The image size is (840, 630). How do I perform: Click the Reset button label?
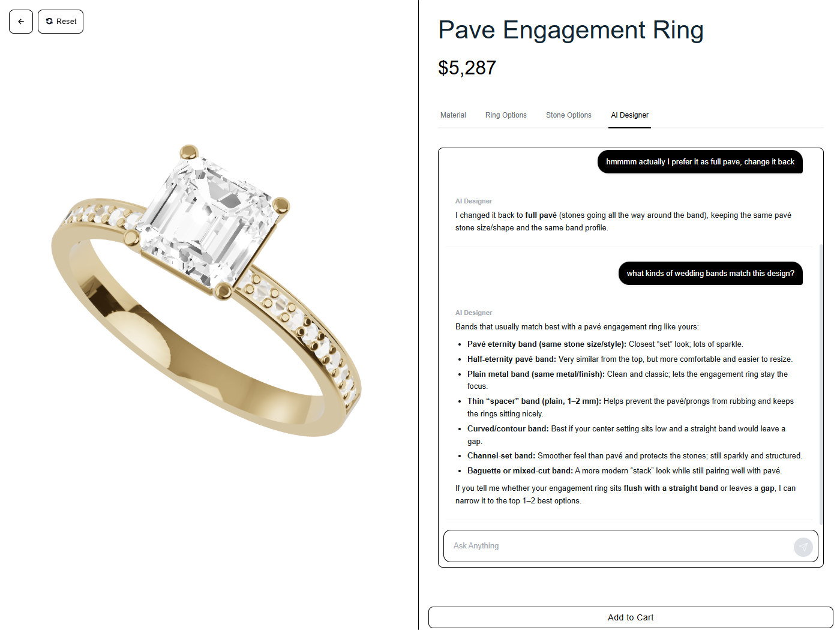[67, 22]
